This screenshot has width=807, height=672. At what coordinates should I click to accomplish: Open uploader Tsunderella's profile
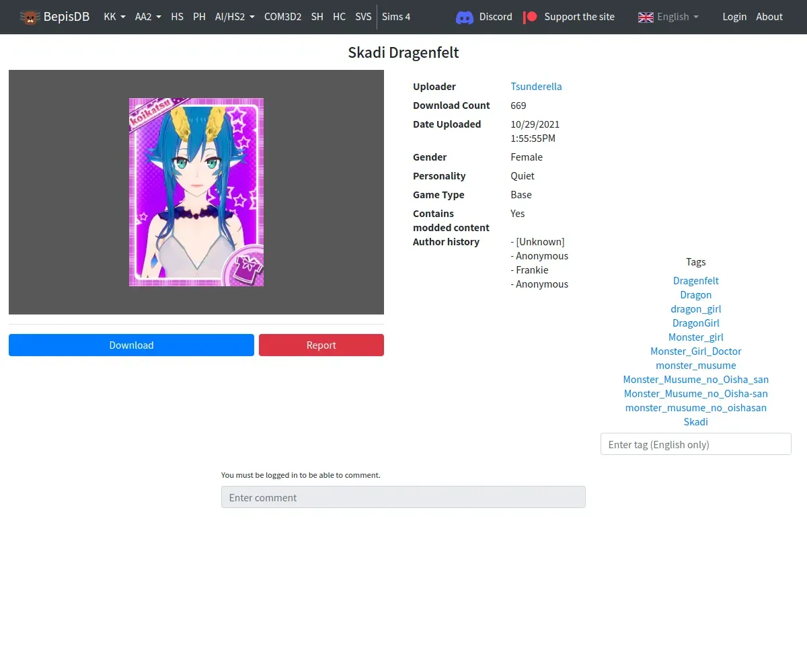point(536,87)
